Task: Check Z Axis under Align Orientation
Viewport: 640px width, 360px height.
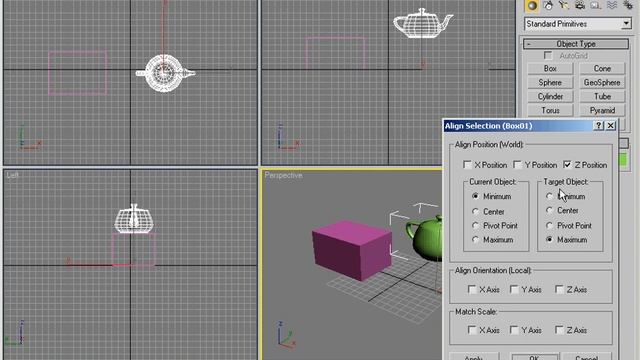Action: point(559,289)
